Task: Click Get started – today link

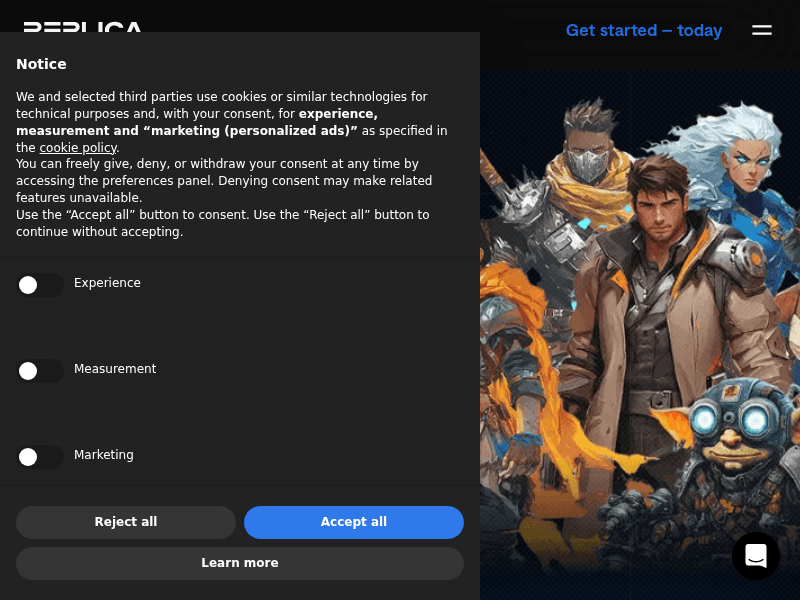Action: pos(644,31)
